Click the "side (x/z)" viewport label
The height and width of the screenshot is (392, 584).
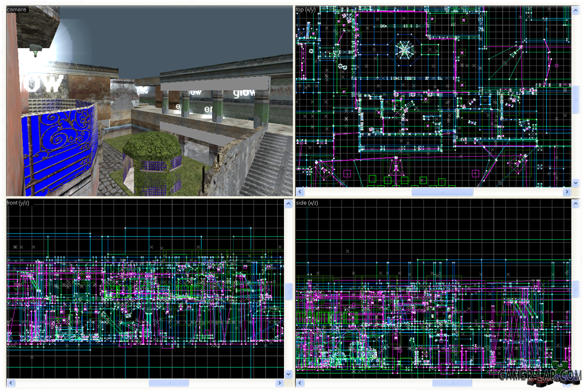coord(307,203)
